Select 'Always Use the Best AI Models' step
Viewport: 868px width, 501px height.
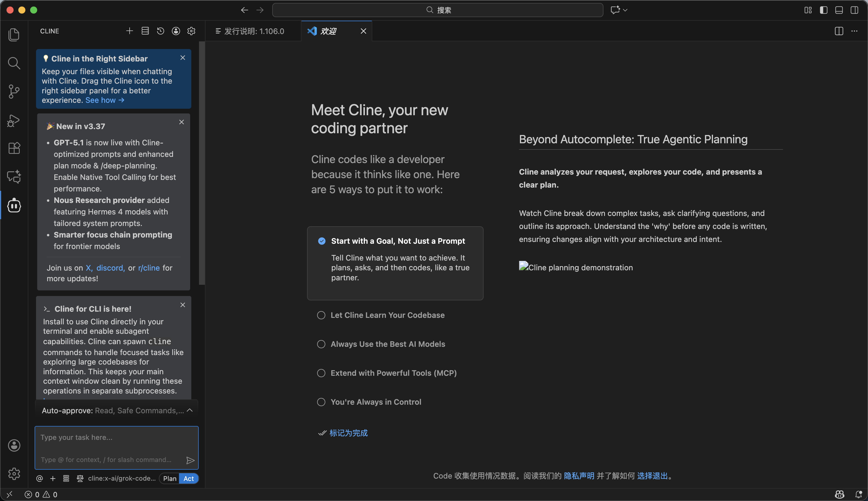[388, 344]
